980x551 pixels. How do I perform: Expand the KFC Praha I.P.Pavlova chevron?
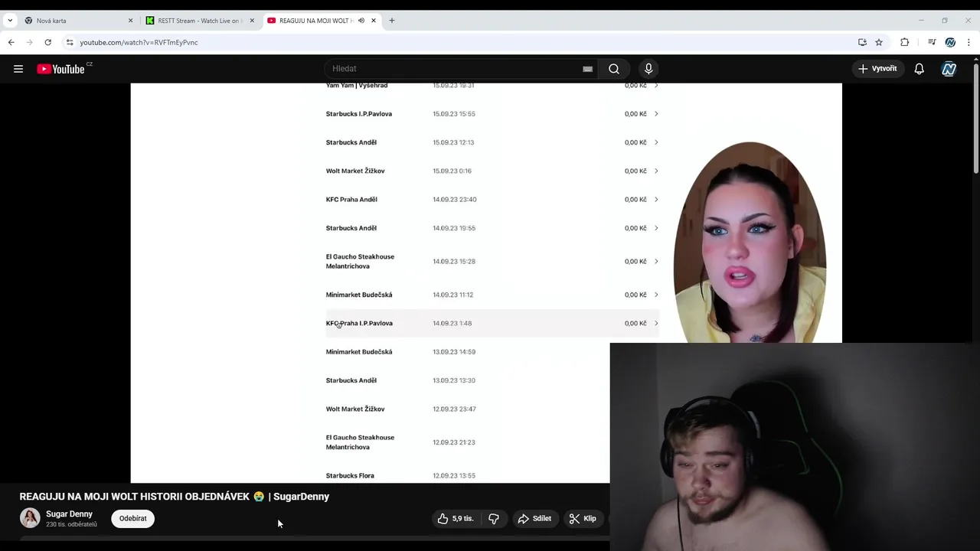(656, 323)
